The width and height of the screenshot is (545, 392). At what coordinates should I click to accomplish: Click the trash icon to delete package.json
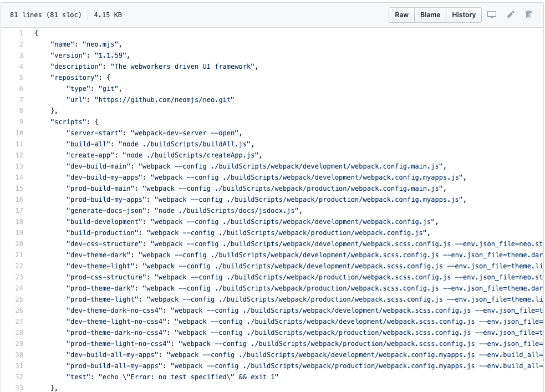click(528, 15)
